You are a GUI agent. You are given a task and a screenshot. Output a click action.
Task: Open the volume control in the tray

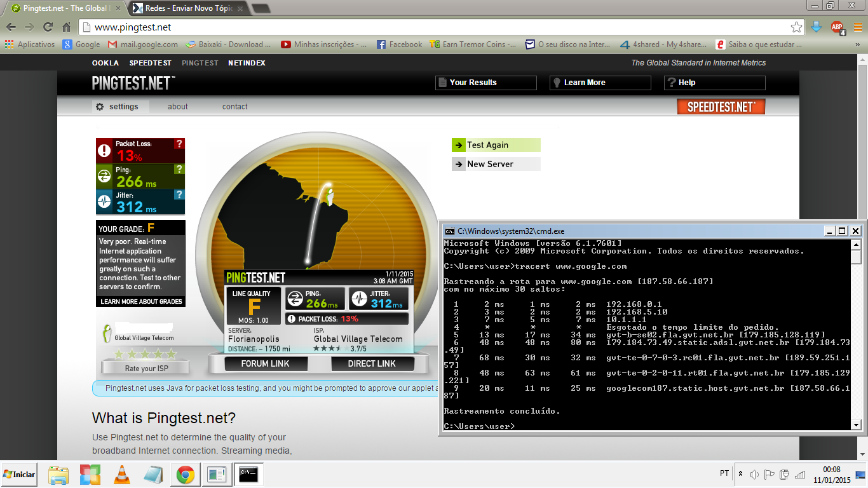point(754,474)
